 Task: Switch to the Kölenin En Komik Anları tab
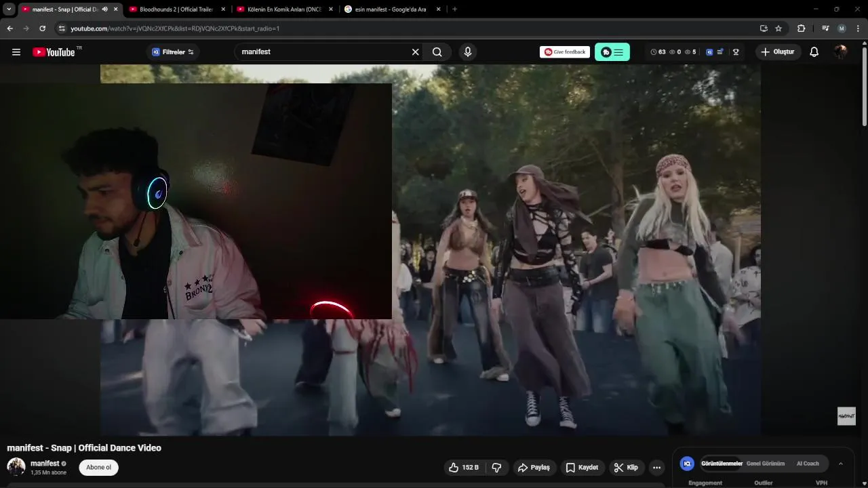click(x=284, y=9)
